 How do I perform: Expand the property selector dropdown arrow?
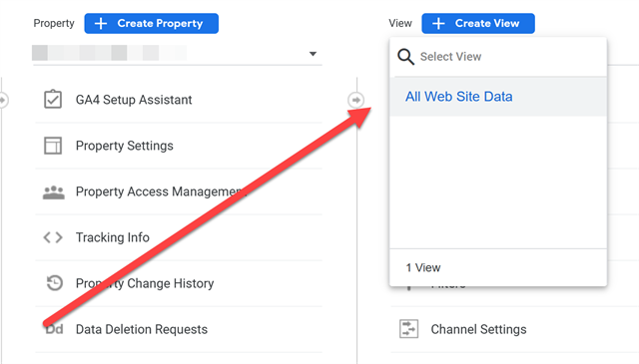pos(313,54)
